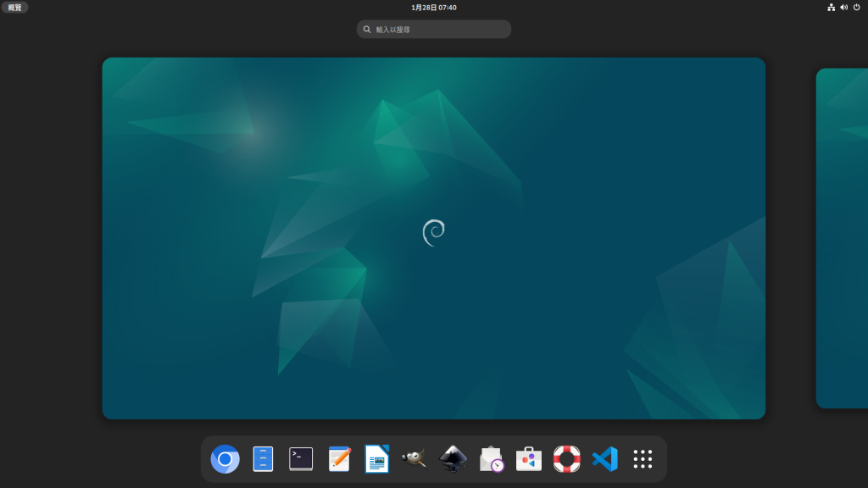Show all applications grid
The width and height of the screenshot is (868, 488).
pos(643,459)
